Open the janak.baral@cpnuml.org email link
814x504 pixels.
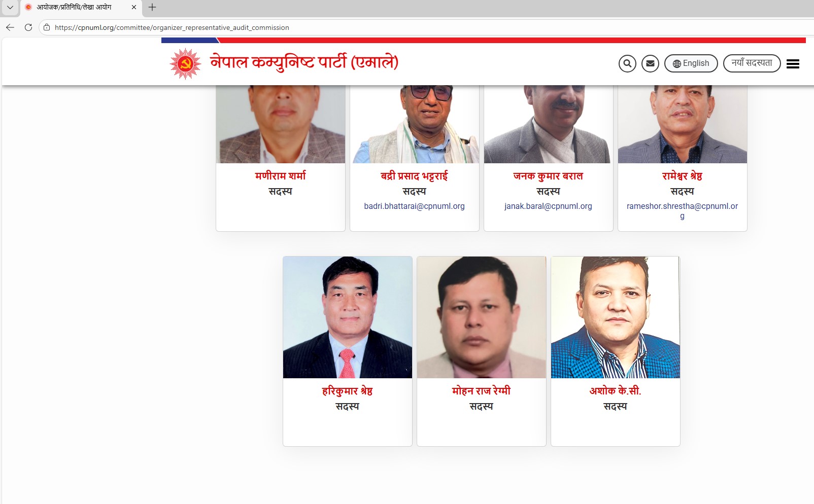548,206
